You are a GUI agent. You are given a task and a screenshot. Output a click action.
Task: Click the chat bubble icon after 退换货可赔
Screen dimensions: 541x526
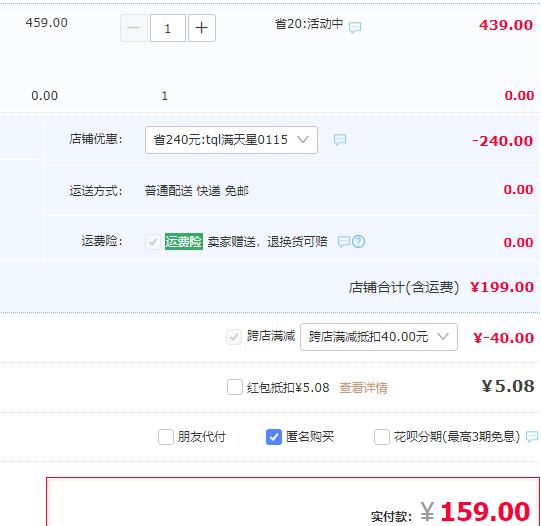click(344, 241)
